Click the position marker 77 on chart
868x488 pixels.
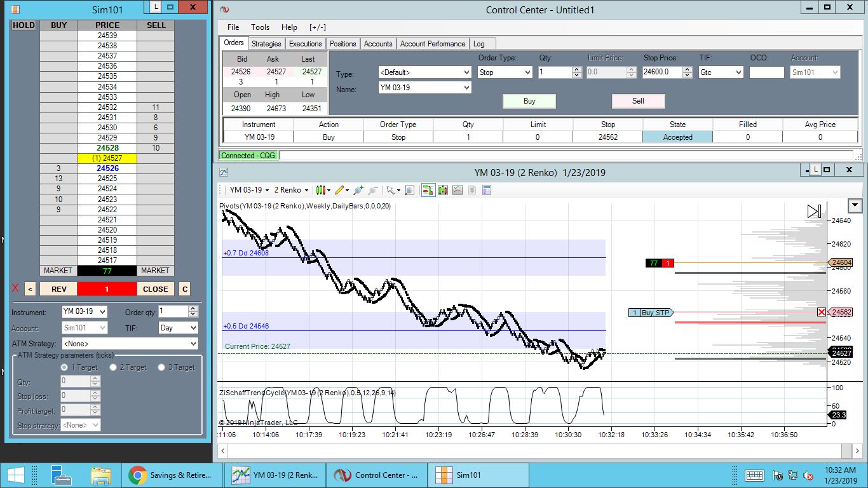[660, 263]
